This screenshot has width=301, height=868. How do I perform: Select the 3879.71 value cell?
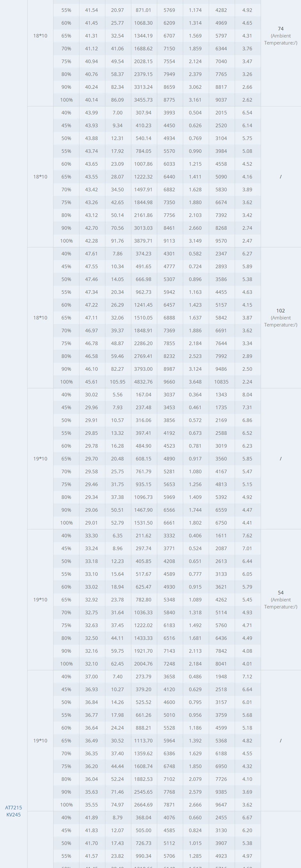click(x=143, y=241)
